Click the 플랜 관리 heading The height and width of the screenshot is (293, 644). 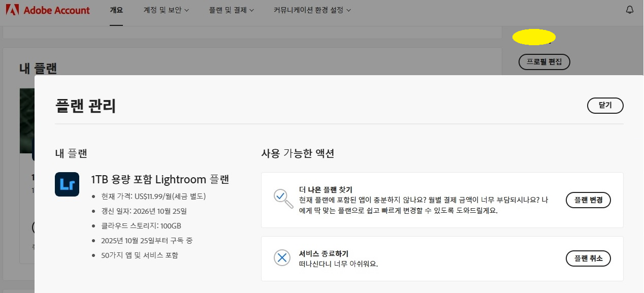pyautogui.click(x=85, y=106)
